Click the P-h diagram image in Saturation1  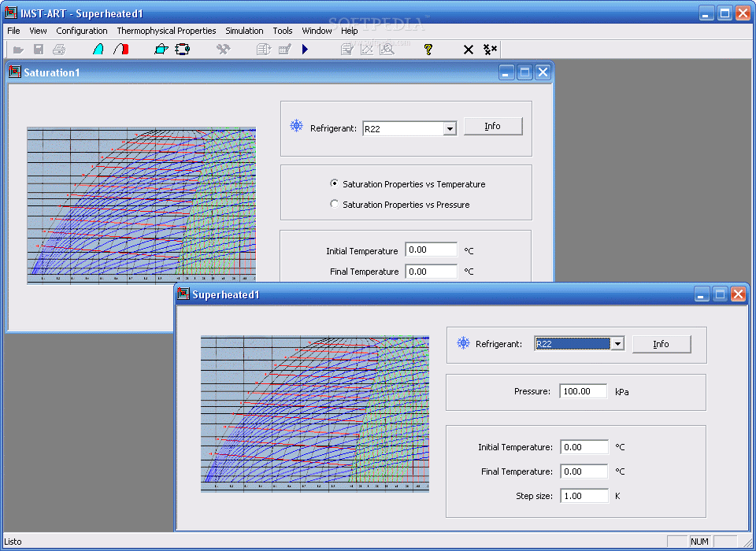(x=141, y=205)
